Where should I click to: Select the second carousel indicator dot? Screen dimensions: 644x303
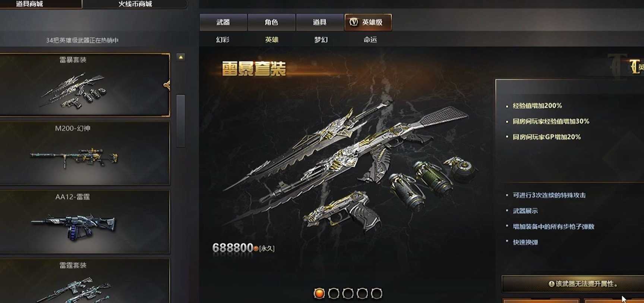tap(334, 293)
